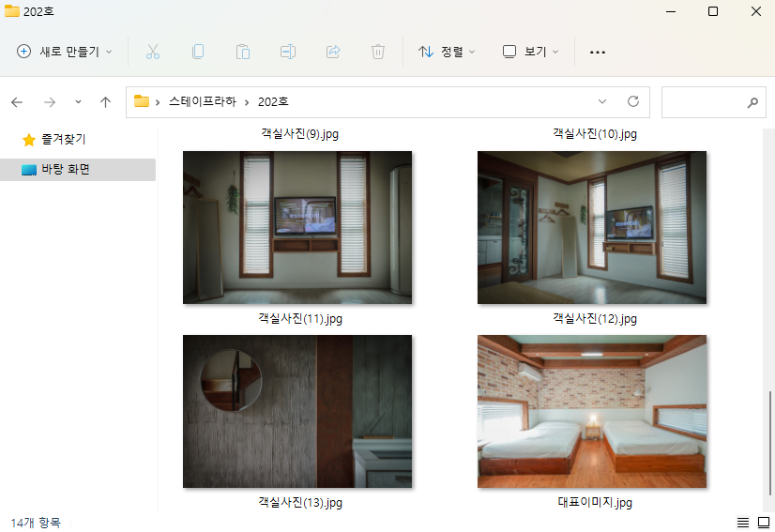Click file name 객실사진(9).jpg
This screenshot has width=775, height=532.
[x=300, y=134]
